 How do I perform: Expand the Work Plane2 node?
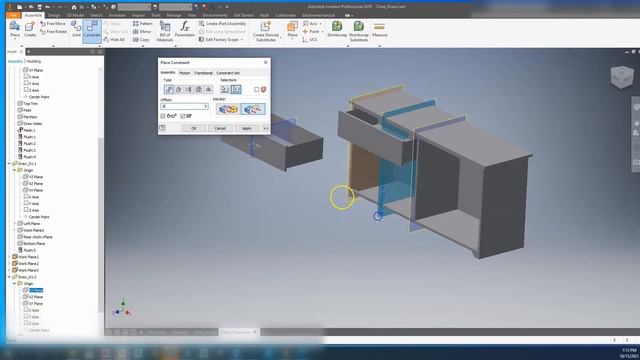[x=9, y=264]
